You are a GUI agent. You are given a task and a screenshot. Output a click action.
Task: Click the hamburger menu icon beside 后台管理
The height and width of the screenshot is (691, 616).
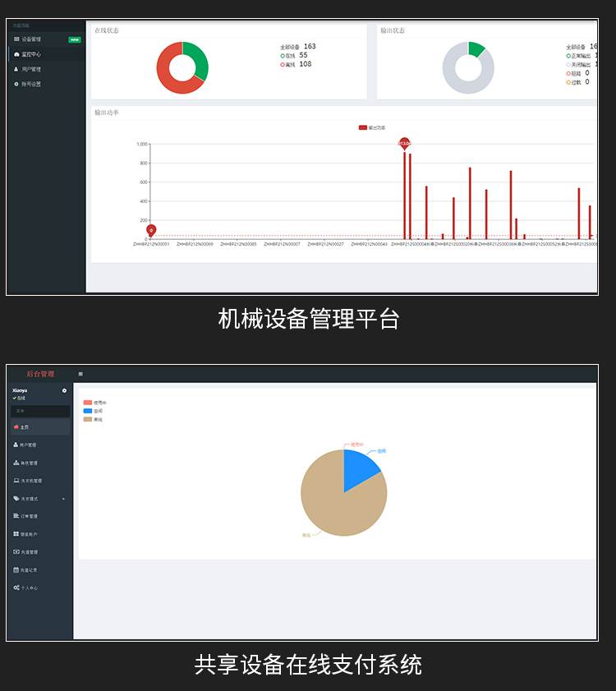[80, 374]
